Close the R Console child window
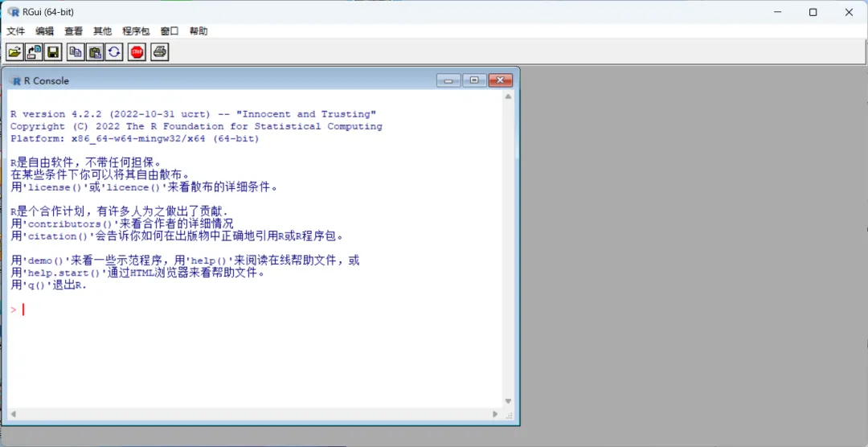Viewport: 868px width, 447px height. pos(501,80)
